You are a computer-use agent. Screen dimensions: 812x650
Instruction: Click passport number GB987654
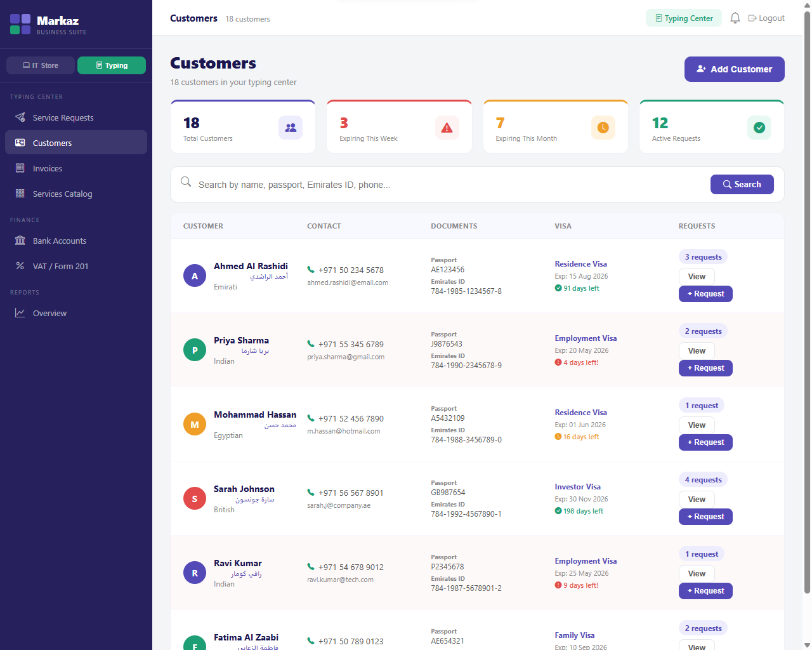448,493
